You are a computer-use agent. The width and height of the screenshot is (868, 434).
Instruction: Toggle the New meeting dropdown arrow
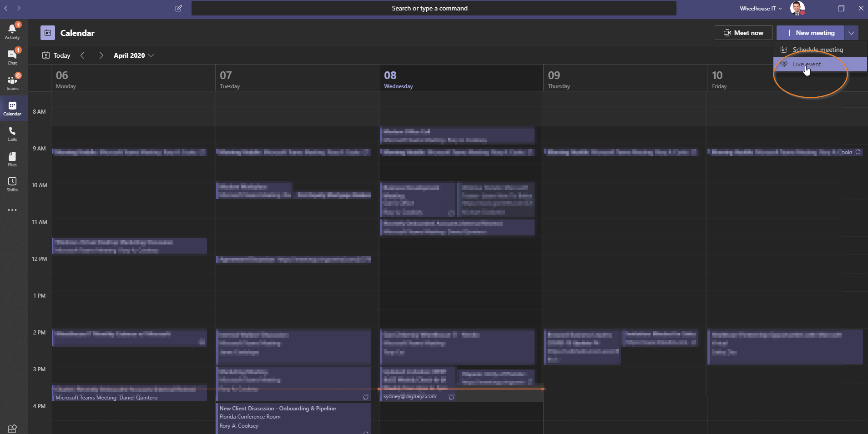point(851,33)
